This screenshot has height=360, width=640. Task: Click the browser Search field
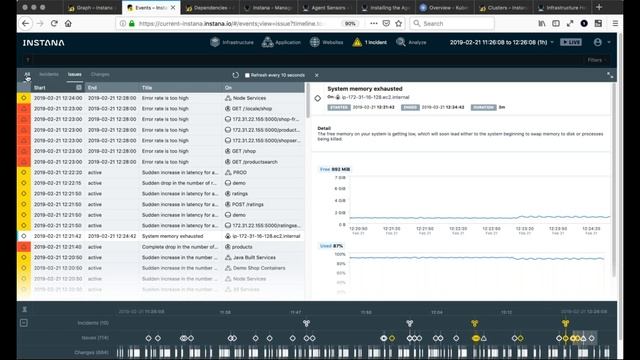coord(452,24)
